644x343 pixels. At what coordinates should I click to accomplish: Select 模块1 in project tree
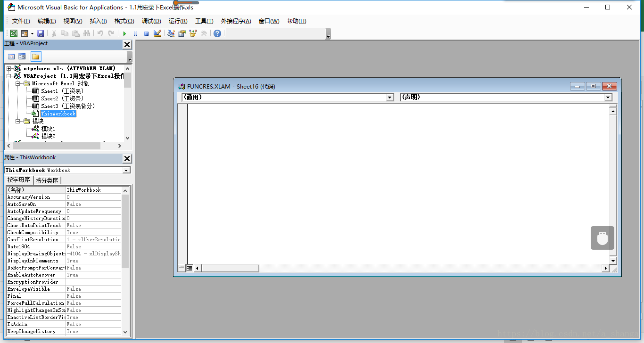click(x=48, y=129)
